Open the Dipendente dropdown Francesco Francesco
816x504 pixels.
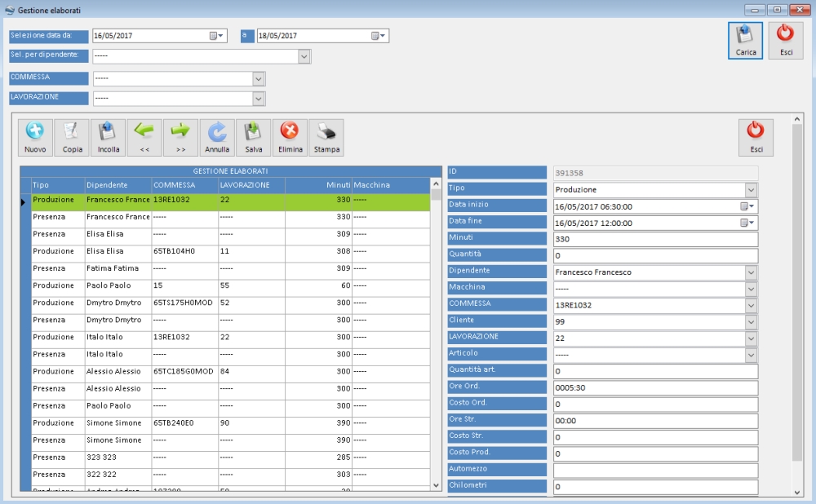(751, 272)
